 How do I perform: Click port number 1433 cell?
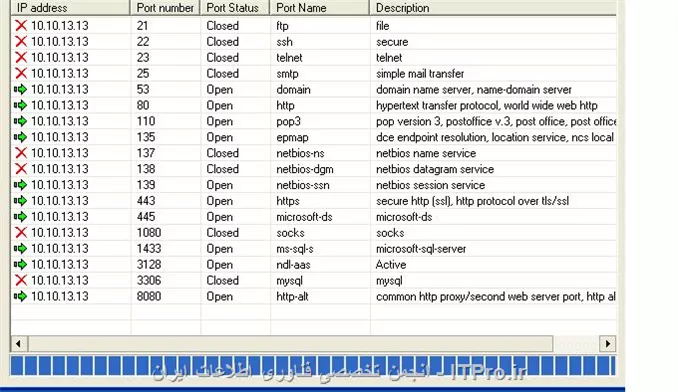(149, 249)
